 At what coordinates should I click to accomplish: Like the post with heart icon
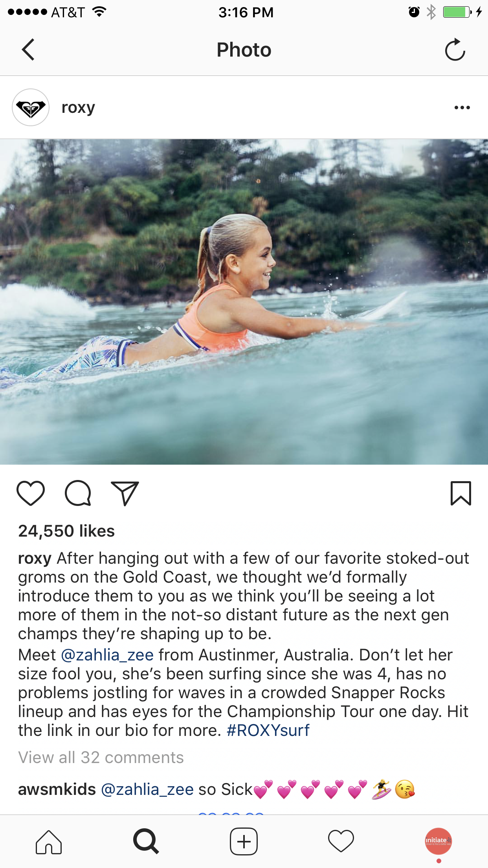[x=31, y=493]
